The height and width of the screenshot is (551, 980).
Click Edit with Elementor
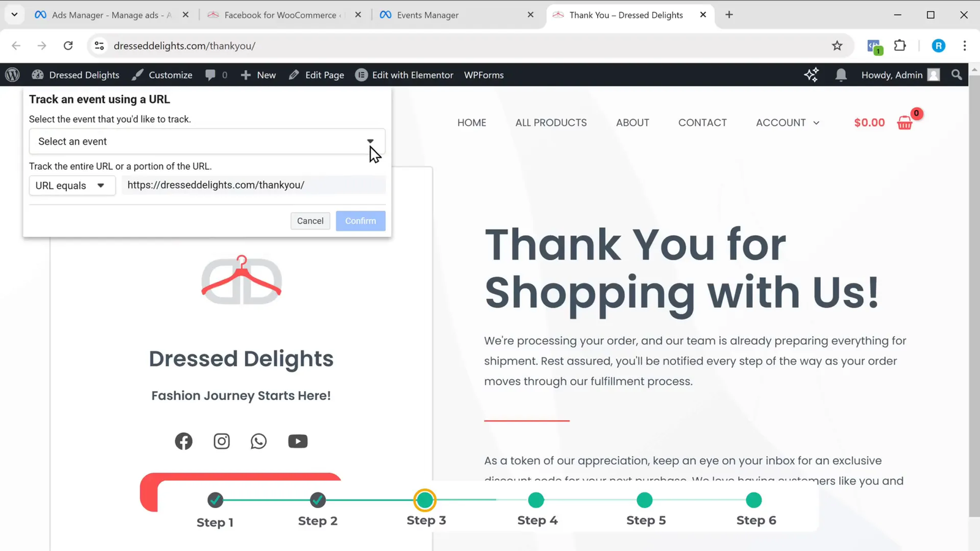[404, 75]
